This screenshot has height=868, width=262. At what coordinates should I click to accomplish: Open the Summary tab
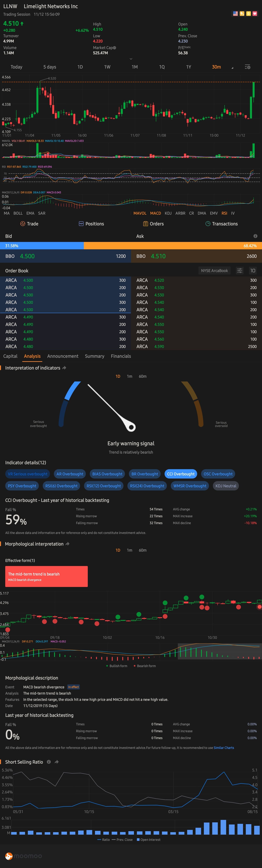94,356
